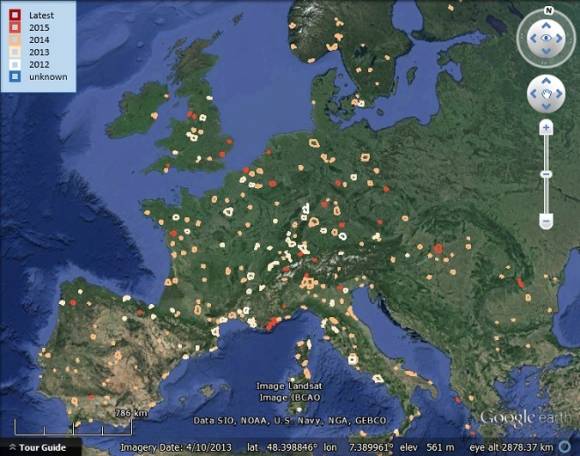Zoom in with the plus button
580x456 pixels.
coord(546,128)
